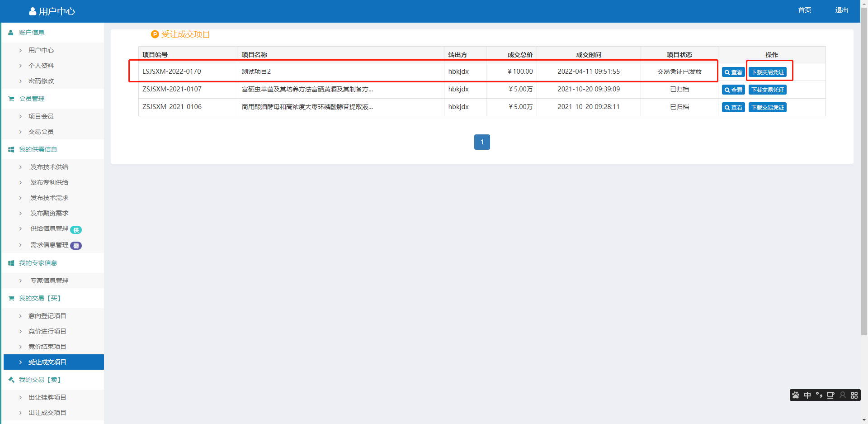Open 首页 in the top bar

tap(805, 10)
